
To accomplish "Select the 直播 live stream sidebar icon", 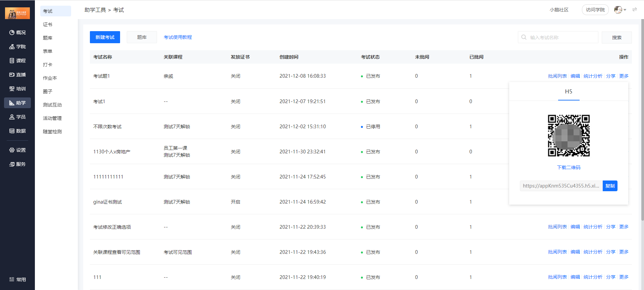I will click(17, 75).
